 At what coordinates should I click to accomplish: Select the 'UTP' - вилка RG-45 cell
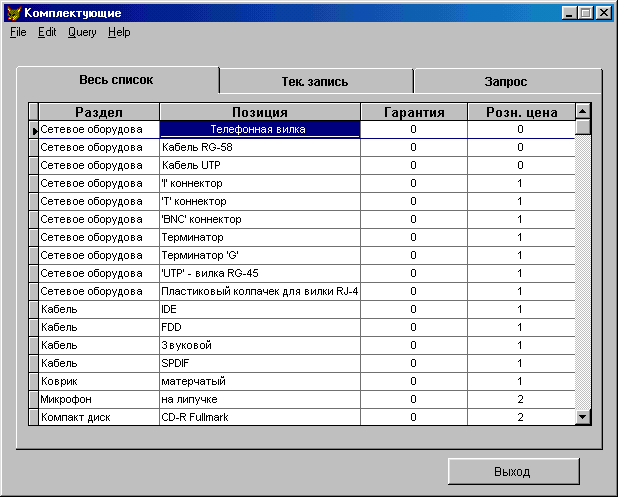[x=260, y=274]
